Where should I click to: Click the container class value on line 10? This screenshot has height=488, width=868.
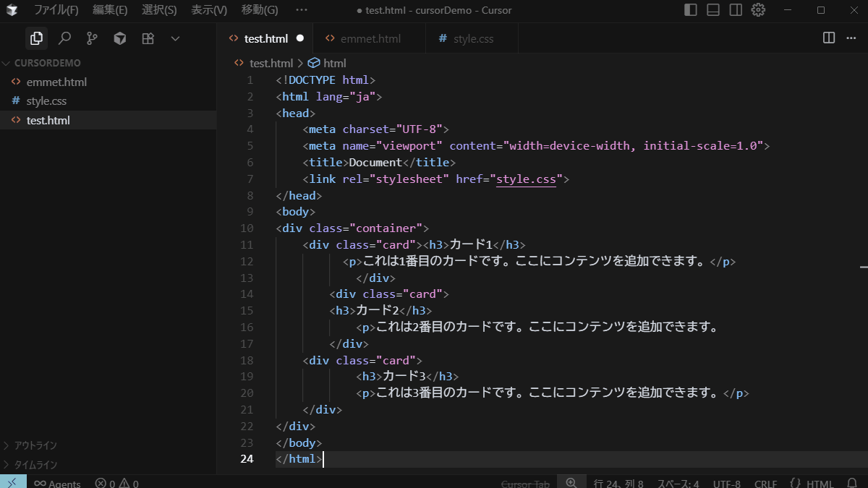point(390,228)
